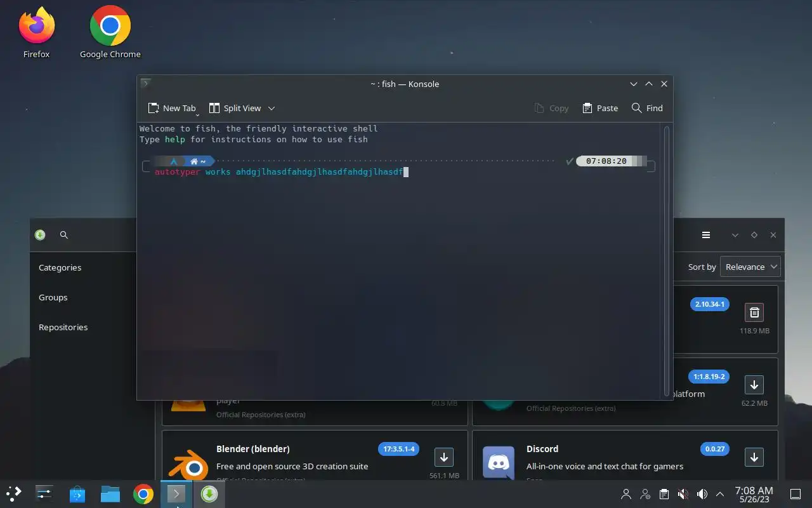This screenshot has width=812, height=508.
Task: Switch to the package manager task in the taskbar
Action: [209, 493]
